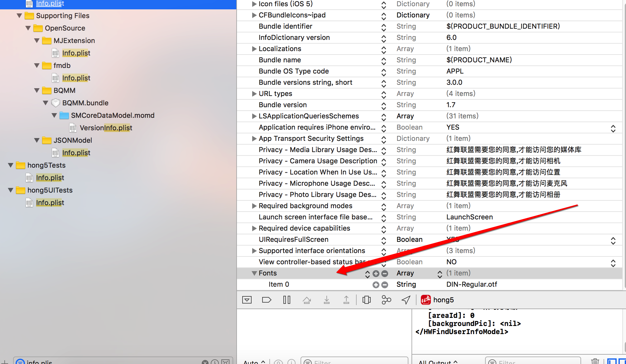626x364 pixels.
Task: Remove Item 0 with minus button
Action: coord(385,285)
